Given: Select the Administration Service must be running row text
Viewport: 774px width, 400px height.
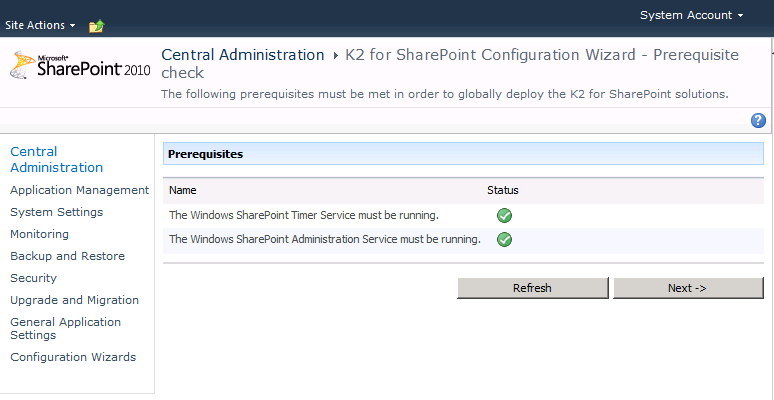Looking at the screenshot, I should [325, 240].
